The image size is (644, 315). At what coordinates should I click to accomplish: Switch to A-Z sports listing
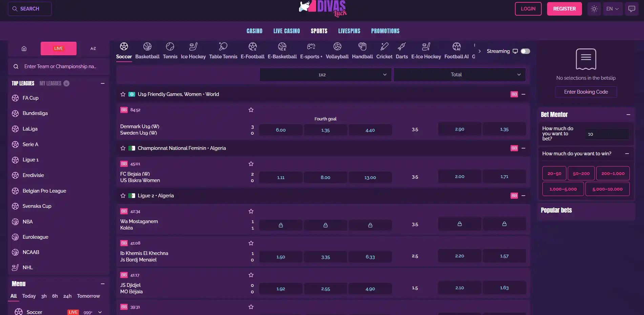[x=93, y=48]
